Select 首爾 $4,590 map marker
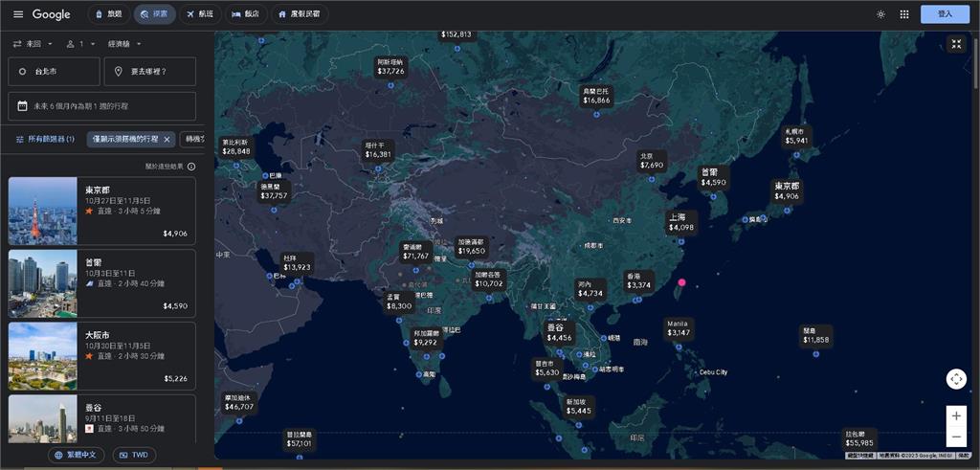 [x=713, y=177]
